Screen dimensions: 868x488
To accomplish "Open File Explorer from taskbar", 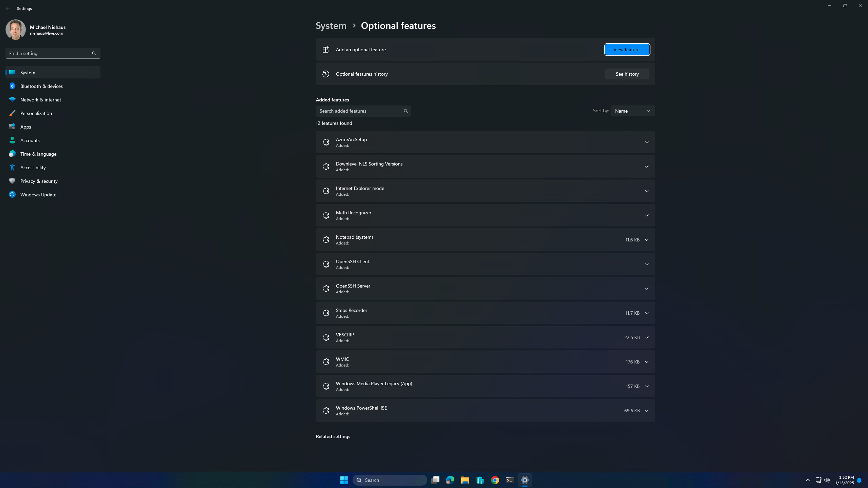I will coord(465,480).
